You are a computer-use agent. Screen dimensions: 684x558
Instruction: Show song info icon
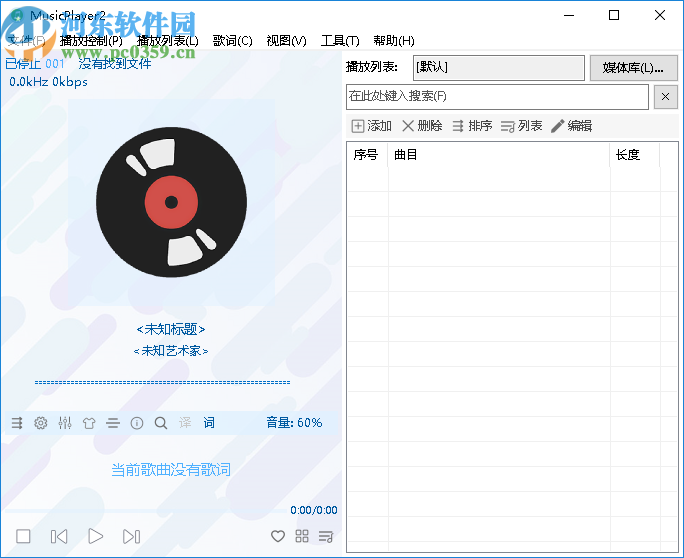point(137,423)
